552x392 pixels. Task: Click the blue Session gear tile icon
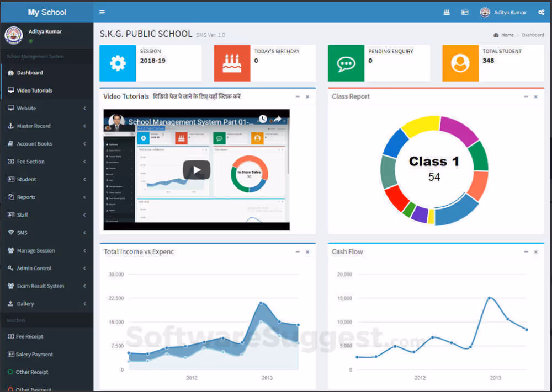point(118,63)
